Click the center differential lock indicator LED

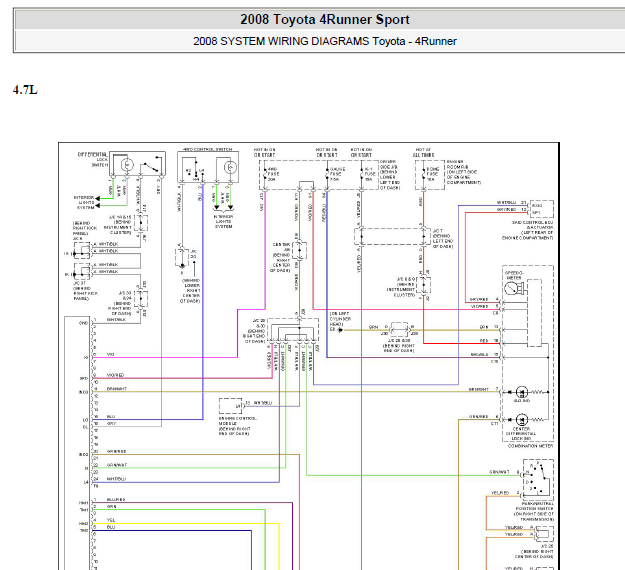[x=522, y=420]
